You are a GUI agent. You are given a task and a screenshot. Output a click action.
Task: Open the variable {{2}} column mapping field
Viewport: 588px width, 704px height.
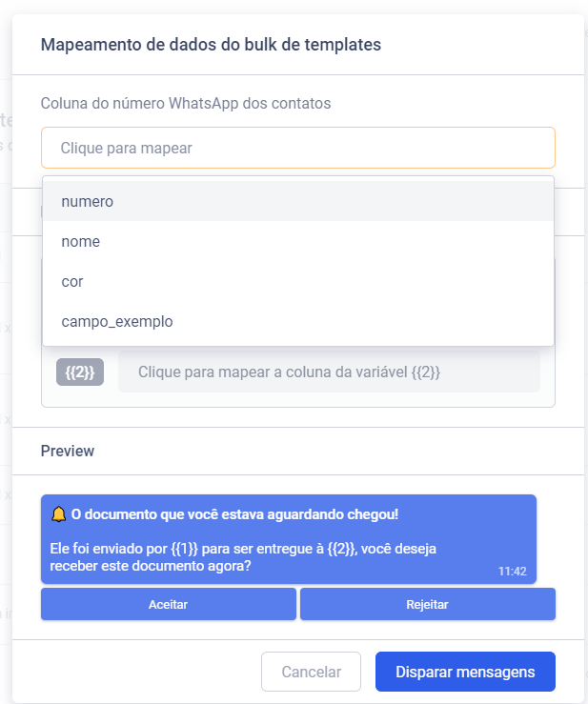pos(329,372)
